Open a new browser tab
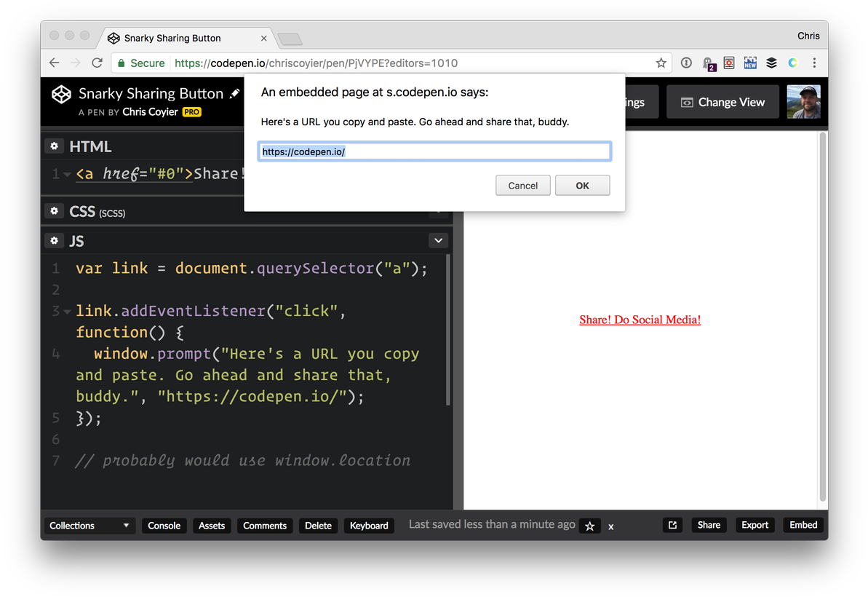The image size is (868, 597). (x=290, y=39)
